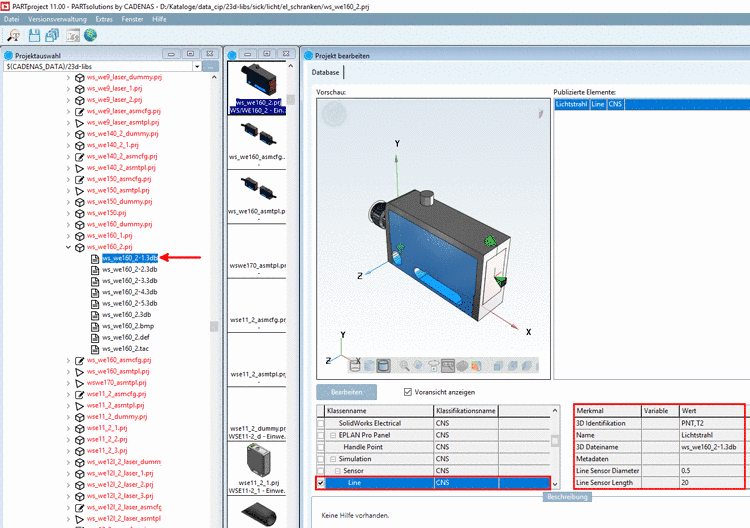Select ws_we160_2-2.3db in the tree
The height and width of the screenshot is (528, 750).
click(x=130, y=270)
